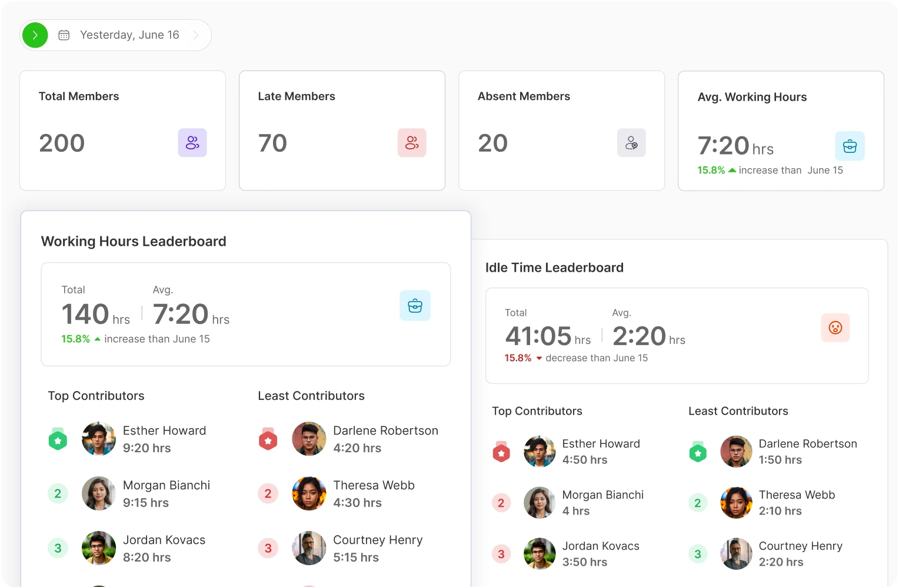Select 'Darlene Robertson' with 1:50 hrs idle
Viewport: 899px width, 588px height.
(807, 443)
